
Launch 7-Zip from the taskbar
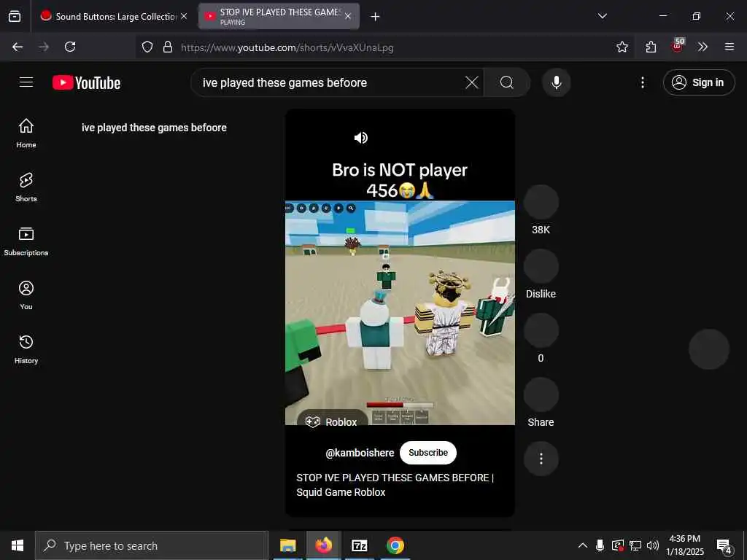point(359,545)
